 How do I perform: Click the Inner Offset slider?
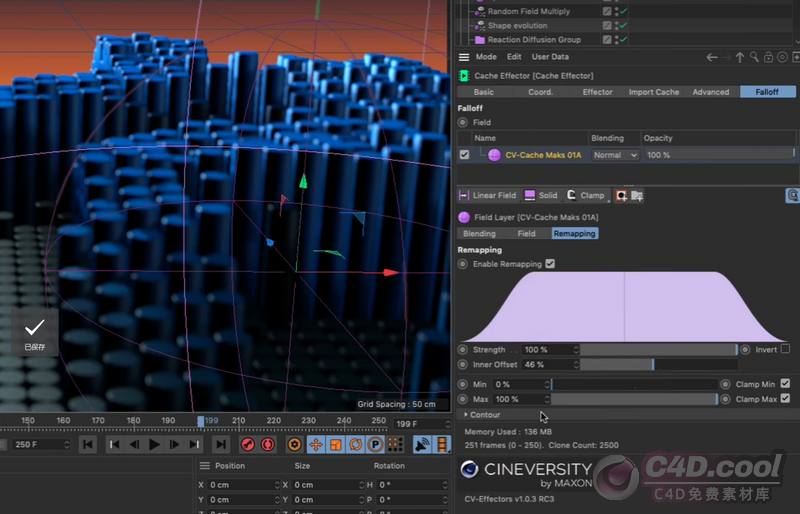tap(659, 364)
